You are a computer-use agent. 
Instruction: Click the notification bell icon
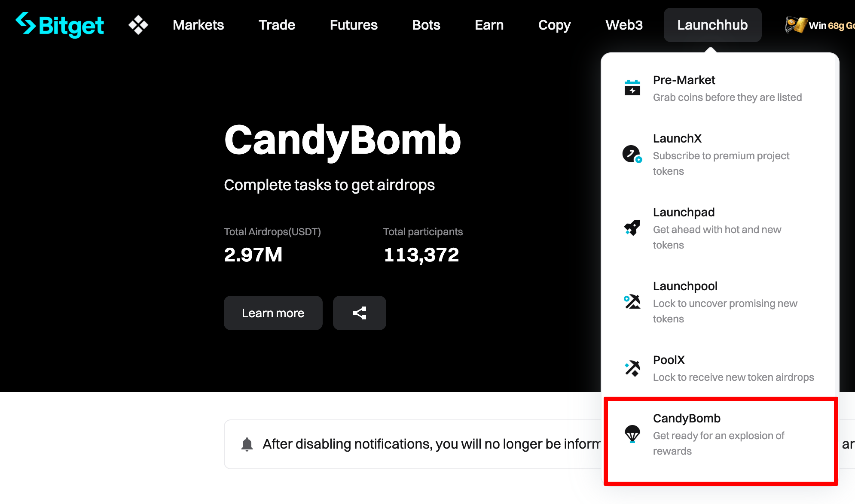pyautogui.click(x=247, y=444)
